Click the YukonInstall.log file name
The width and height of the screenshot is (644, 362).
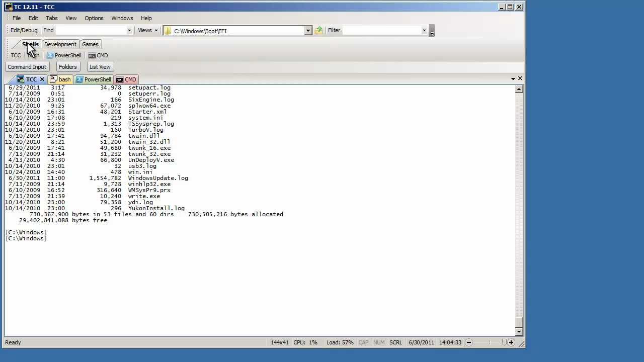[x=156, y=208]
